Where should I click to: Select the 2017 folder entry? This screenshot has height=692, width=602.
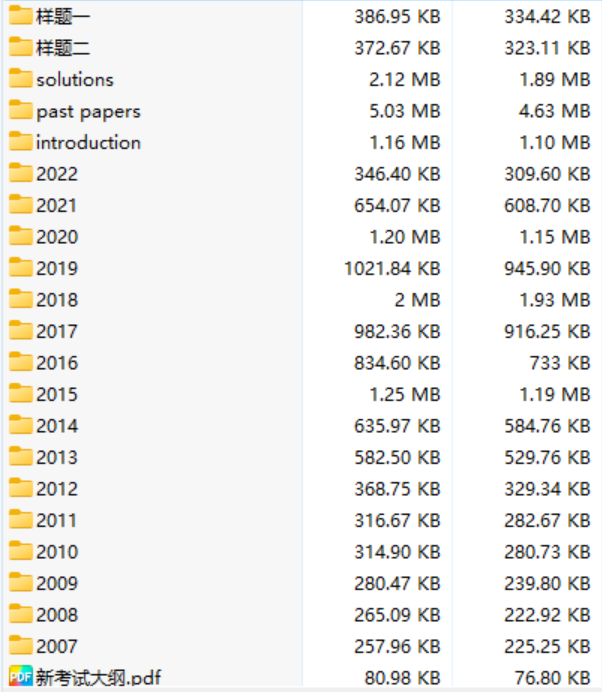pyautogui.click(x=56, y=331)
